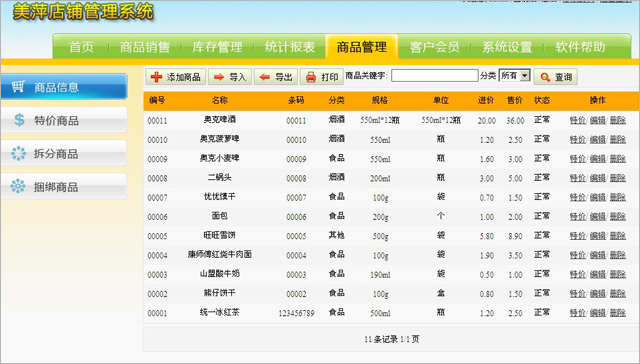Click the printer icon on 打印
This screenshot has height=364, width=640.
pos(311,77)
